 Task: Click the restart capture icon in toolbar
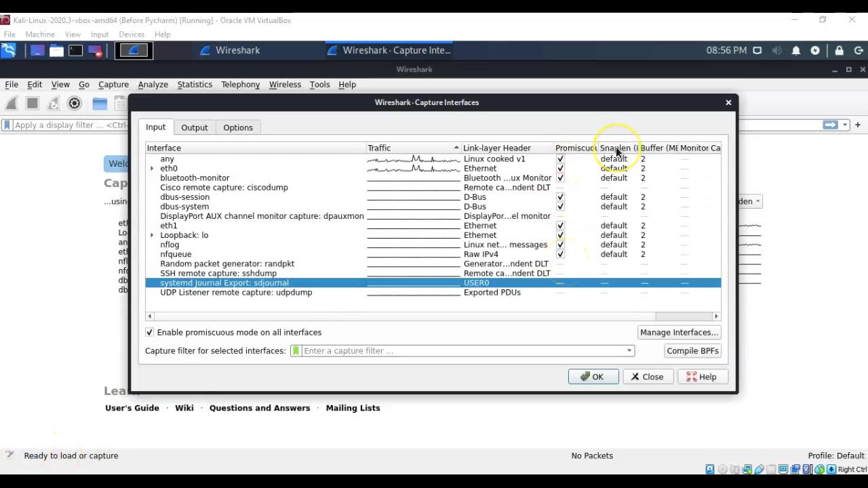(54, 104)
